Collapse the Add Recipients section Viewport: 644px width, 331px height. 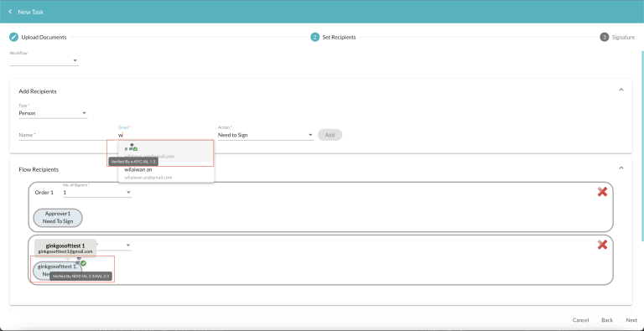pyautogui.click(x=621, y=90)
